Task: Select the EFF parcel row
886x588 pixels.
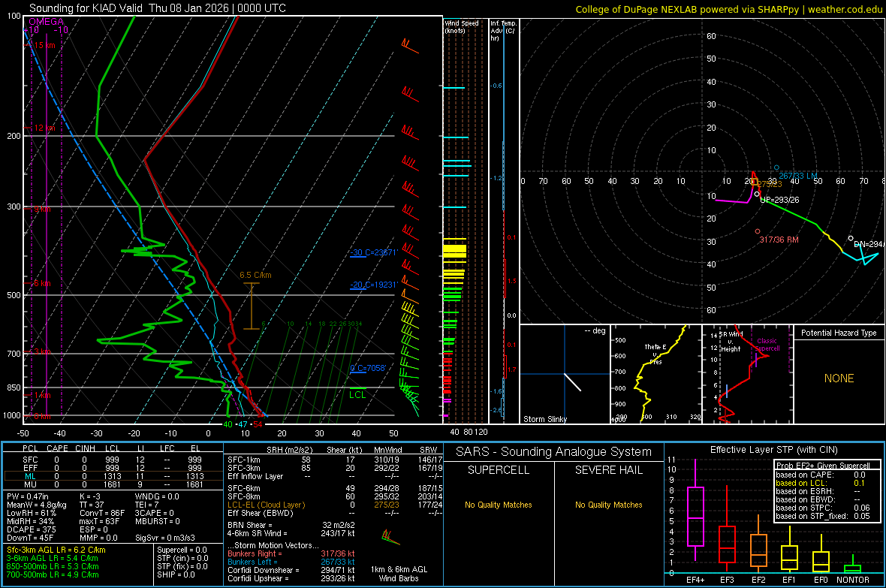Action: (x=113, y=468)
